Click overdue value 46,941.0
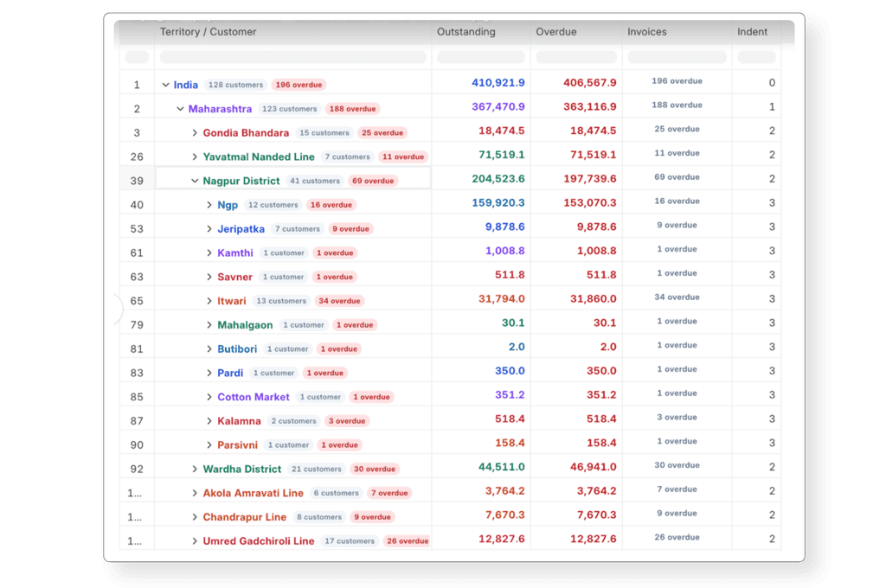Screen dimensions: 886x588 click(594, 467)
